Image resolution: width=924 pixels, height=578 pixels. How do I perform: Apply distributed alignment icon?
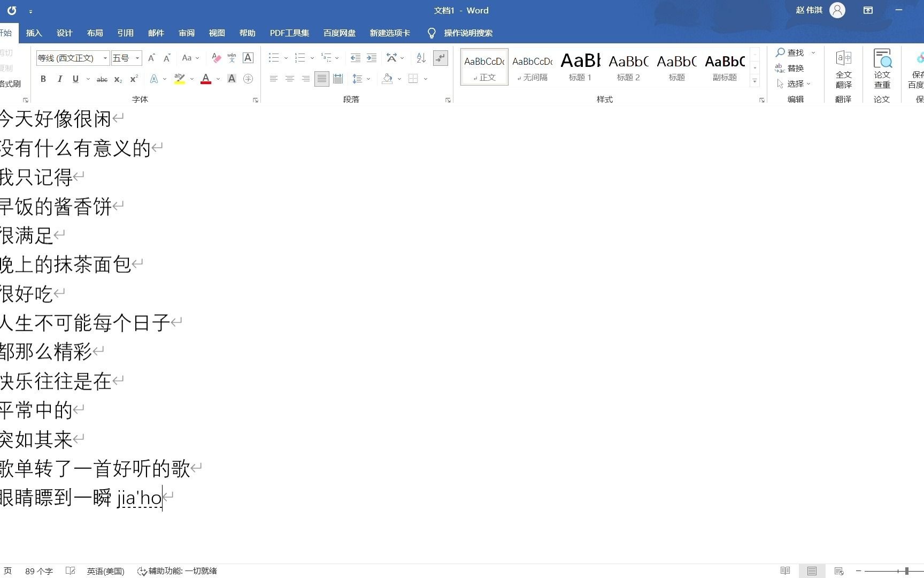[338, 79]
